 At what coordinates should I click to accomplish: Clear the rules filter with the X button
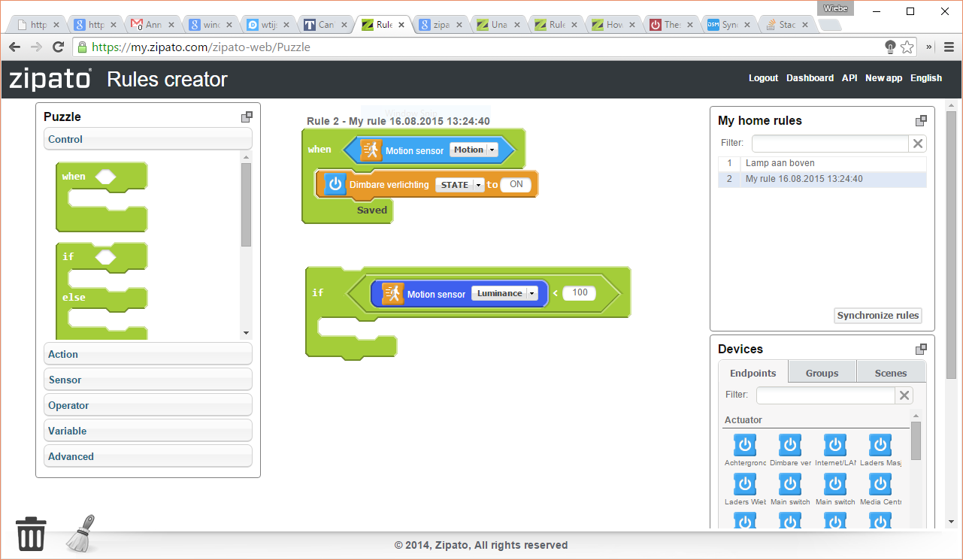tap(917, 144)
